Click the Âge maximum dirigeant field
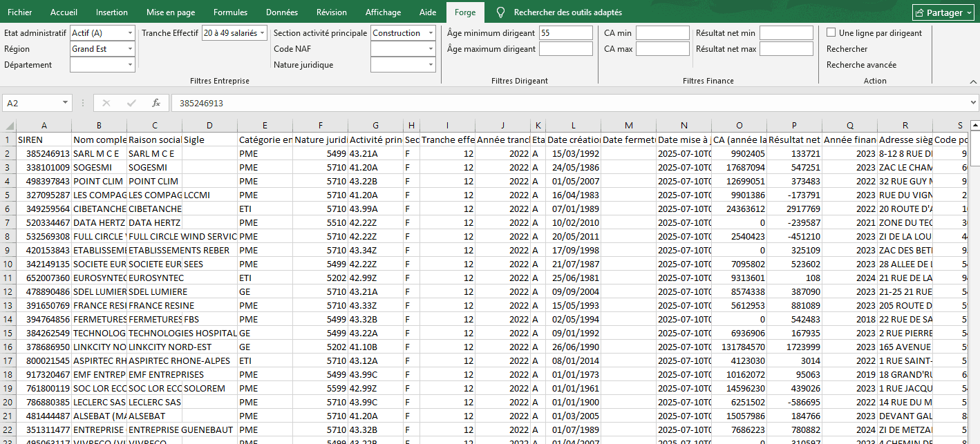 [565, 49]
